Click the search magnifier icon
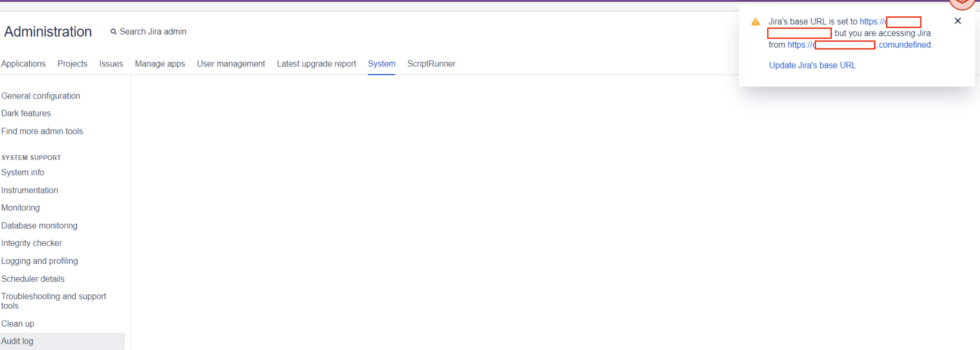Image resolution: width=980 pixels, height=350 pixels. click(x=113, y=32)
